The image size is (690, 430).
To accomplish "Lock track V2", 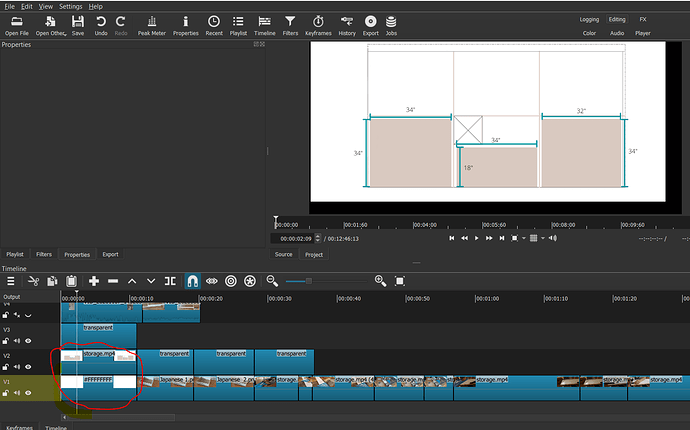I will pyautogui.click(x=5, y=367).
